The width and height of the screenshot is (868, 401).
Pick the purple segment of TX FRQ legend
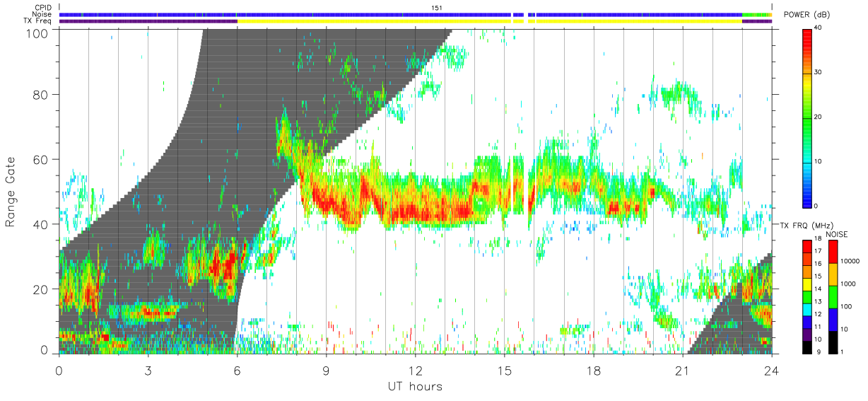point(807,333)
